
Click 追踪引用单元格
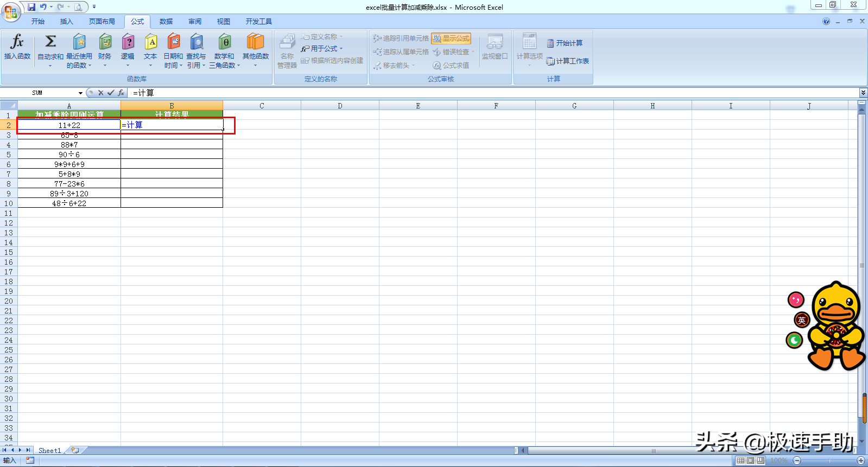(401, 39)
